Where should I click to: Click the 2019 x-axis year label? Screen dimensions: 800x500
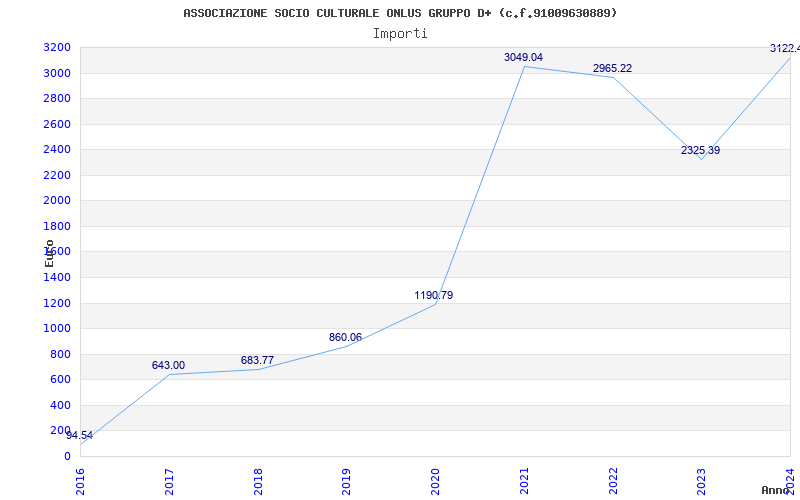(346, 481)
